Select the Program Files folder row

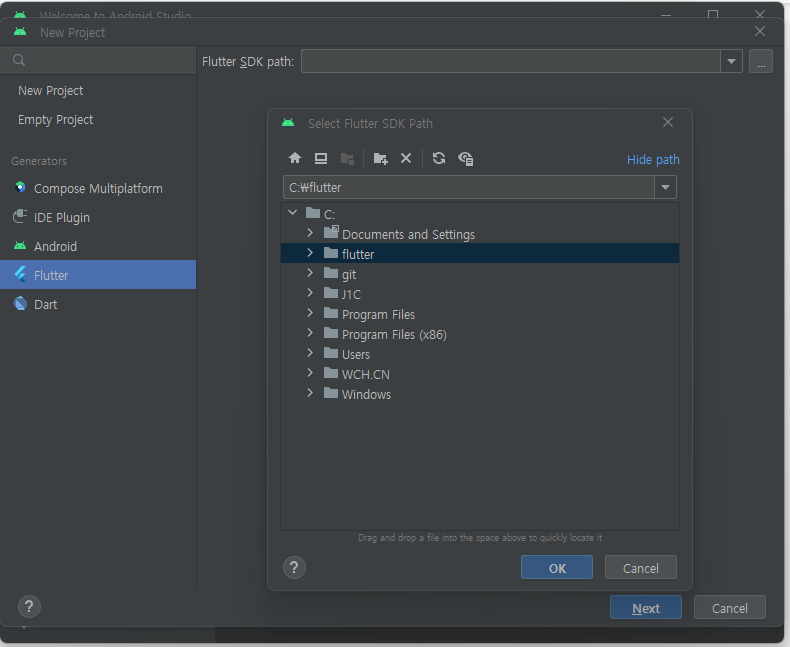[480, 314]
